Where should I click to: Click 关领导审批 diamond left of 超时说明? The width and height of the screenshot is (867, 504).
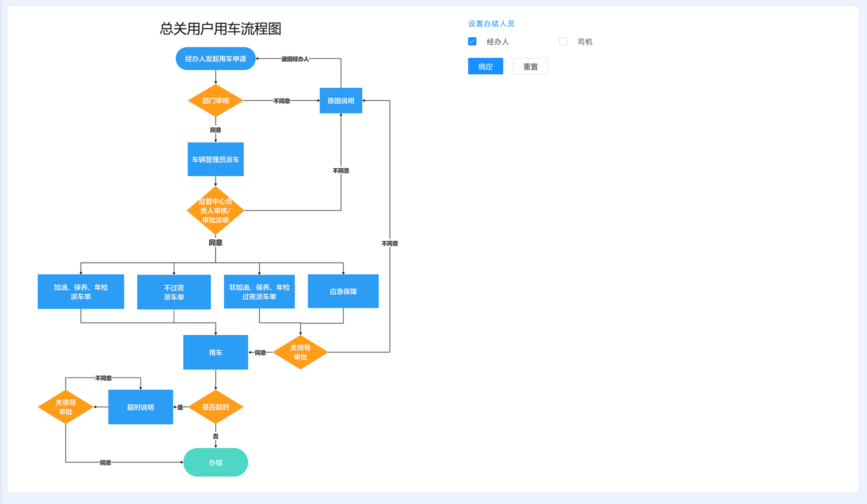tap(65, 407)
